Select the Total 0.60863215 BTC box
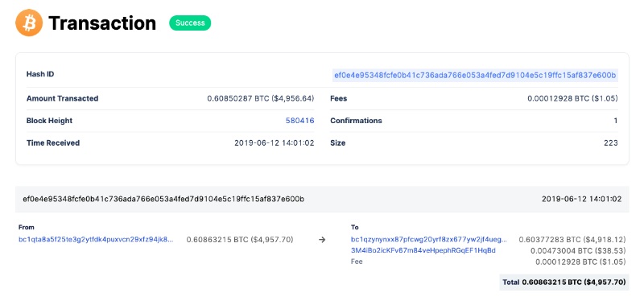 pyautogui.click(x=564, y=282)
